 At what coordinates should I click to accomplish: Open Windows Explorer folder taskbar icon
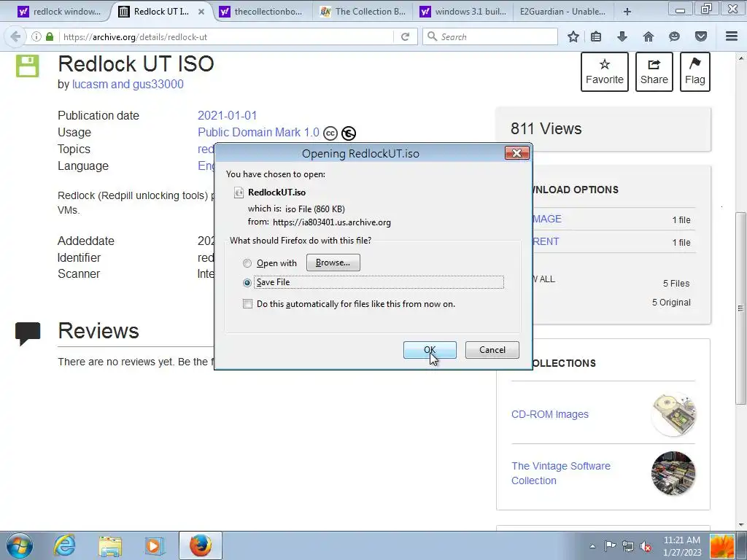110,546
